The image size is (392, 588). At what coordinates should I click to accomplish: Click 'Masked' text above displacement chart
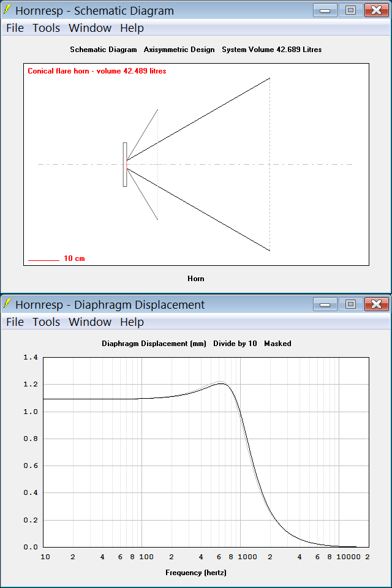(277, 344)
